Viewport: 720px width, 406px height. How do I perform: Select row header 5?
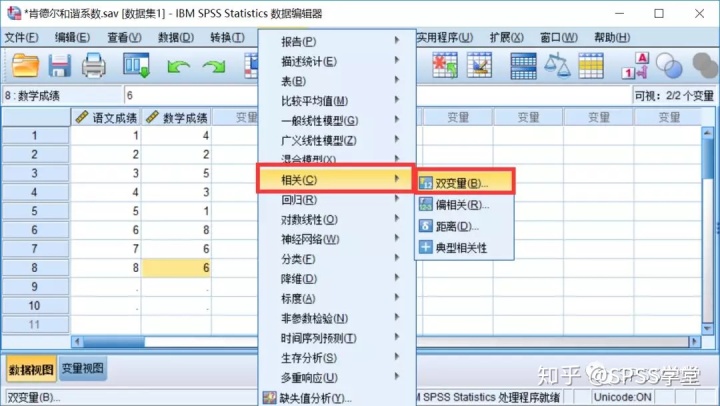pyautogui.click(x=35, y=211)
